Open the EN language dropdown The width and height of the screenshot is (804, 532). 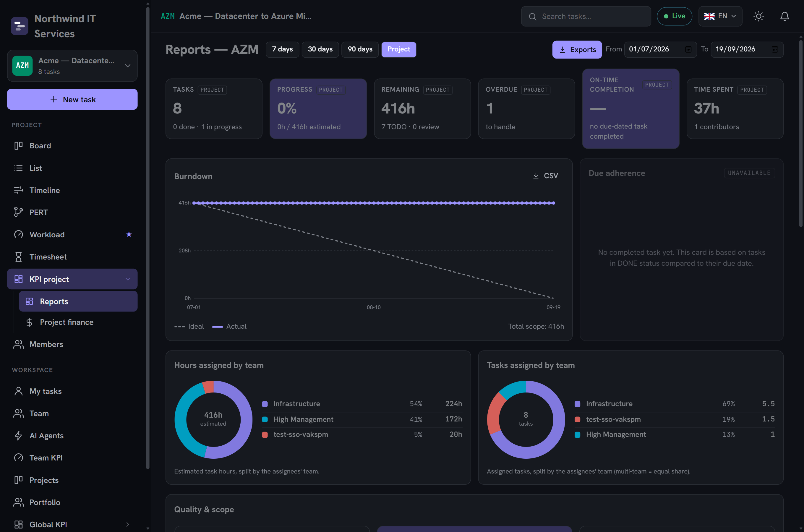(720, 16)
